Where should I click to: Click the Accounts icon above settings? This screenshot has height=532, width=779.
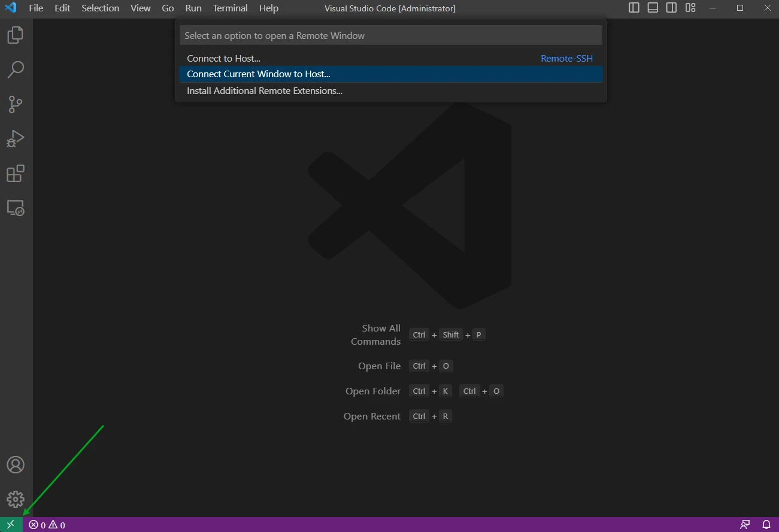tap(16, 464)
